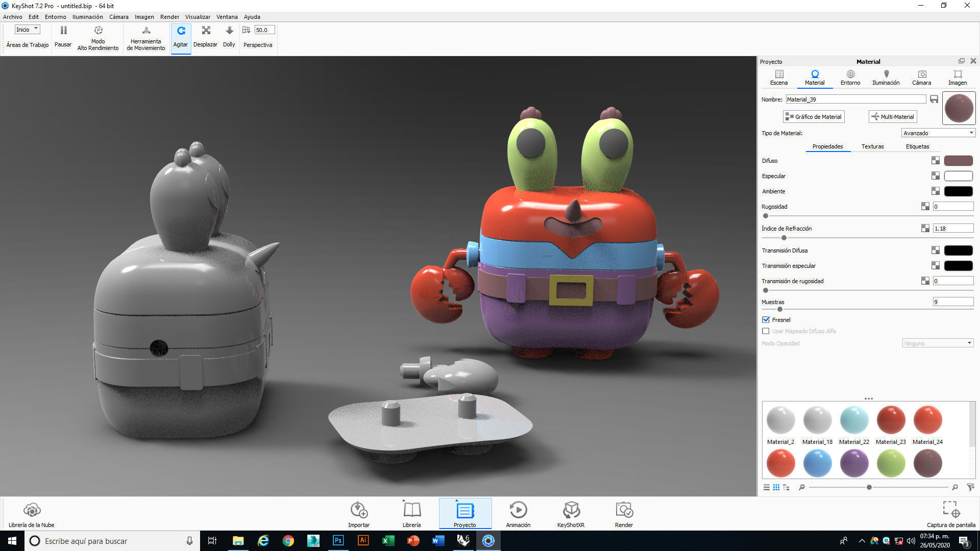Switch material list to tree view

click(786, 487)
